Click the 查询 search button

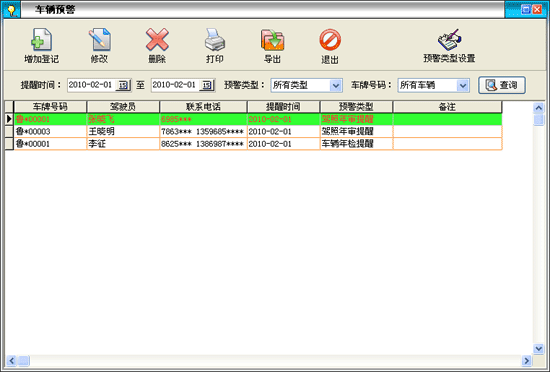coord(502,85)
